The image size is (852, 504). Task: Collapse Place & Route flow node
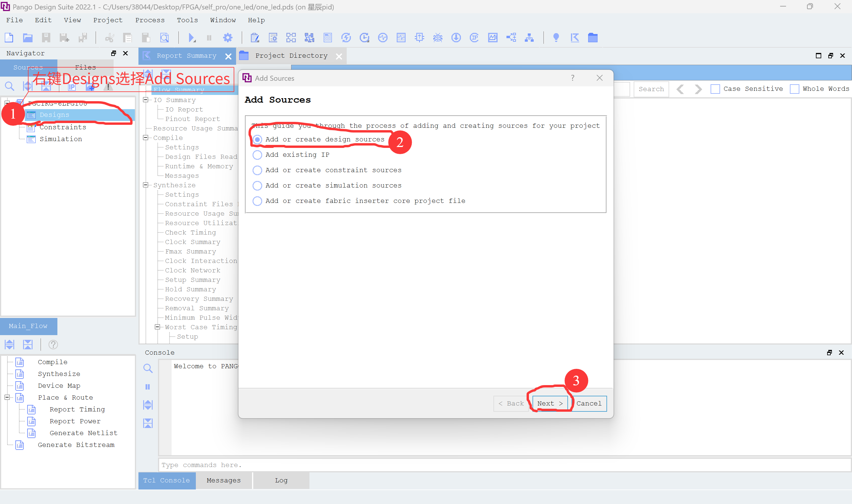click(x=7, y=397)
